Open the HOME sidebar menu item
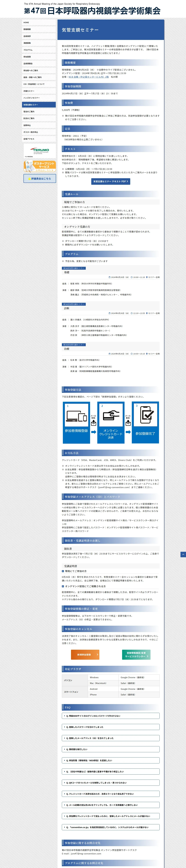 (39, 23)
